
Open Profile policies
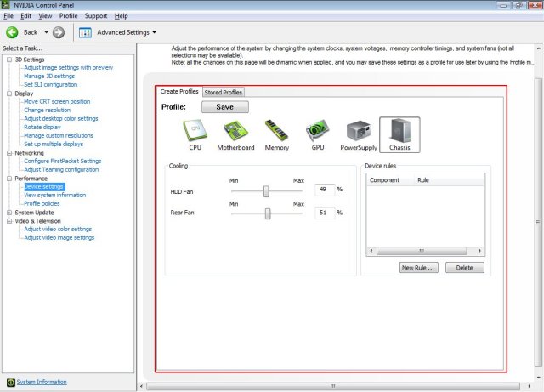click(x=42, y=203)
